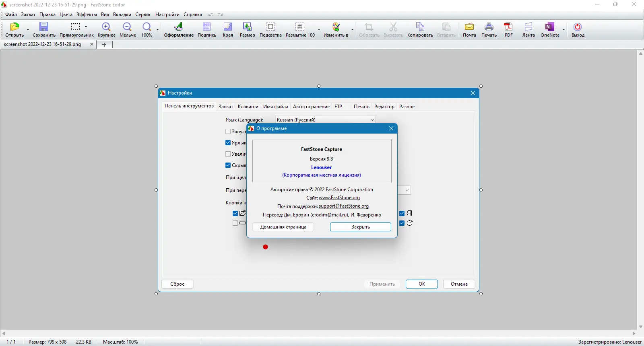Open the Размер resize tool
This screenshot has height=346, width=644.
tap(247, 27)
